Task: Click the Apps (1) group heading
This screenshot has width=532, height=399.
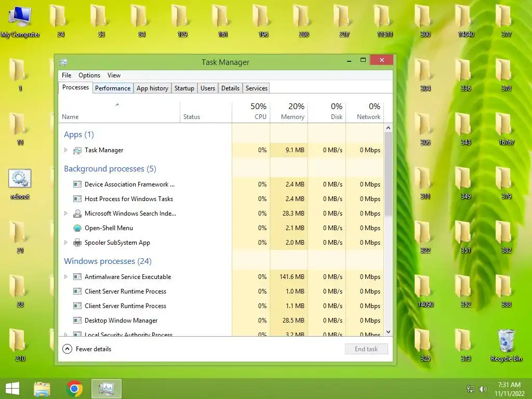Action: [79, 135]
